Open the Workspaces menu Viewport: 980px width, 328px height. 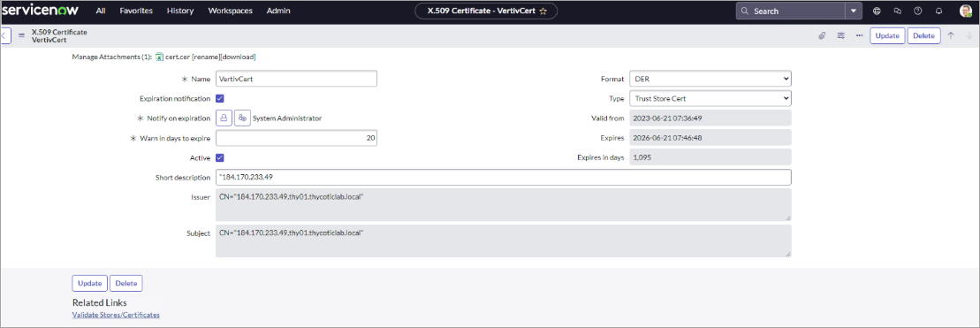230,11
